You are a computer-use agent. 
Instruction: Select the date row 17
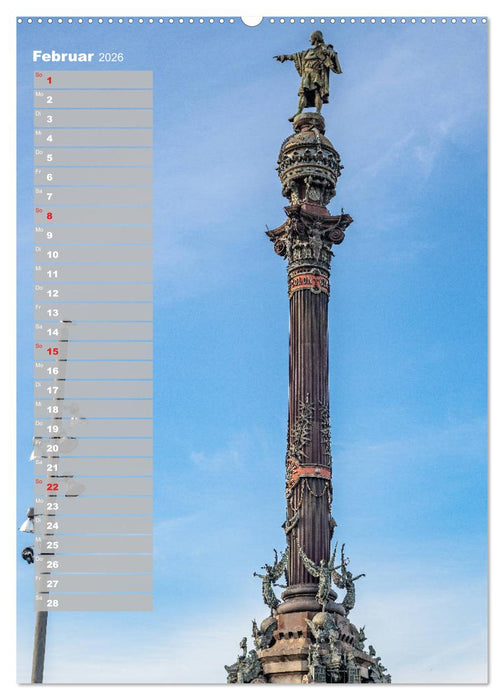[93, 390]
